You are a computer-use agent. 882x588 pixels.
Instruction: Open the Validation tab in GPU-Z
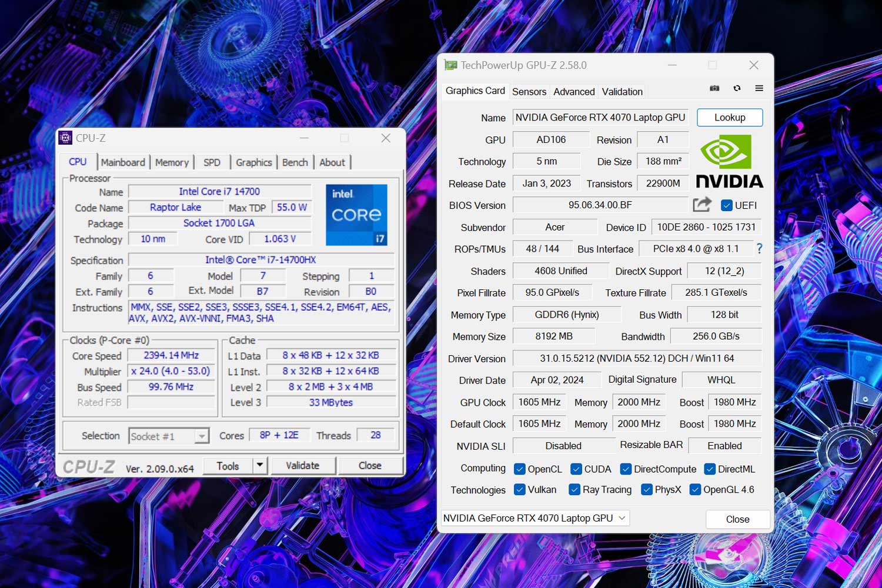pos(622,92)
